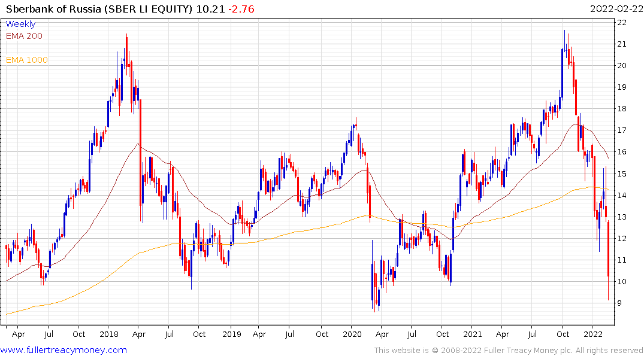Open the www.fullertreacymoney.com link
This screenshot has height=359, width=644.
(x=64, y=350)
